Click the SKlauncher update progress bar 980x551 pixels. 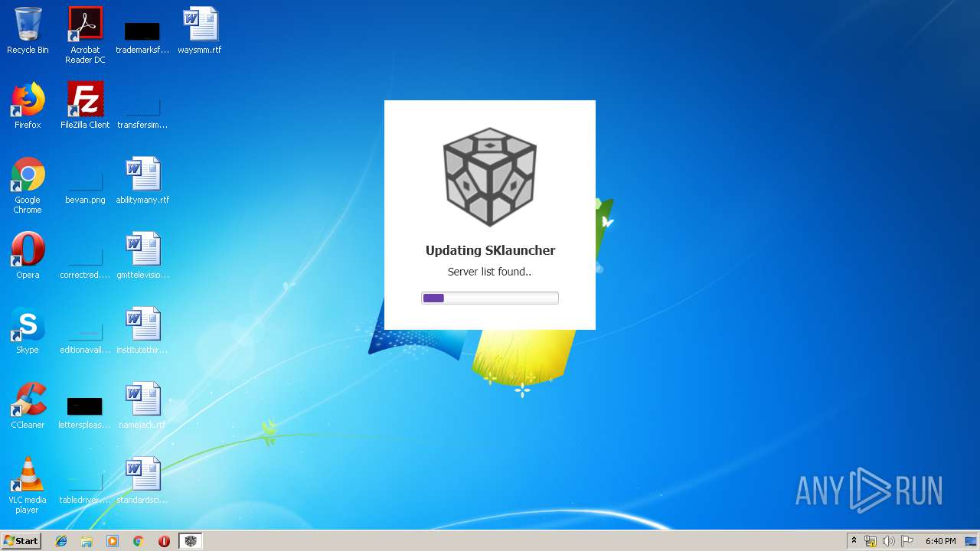pos(490,298)
